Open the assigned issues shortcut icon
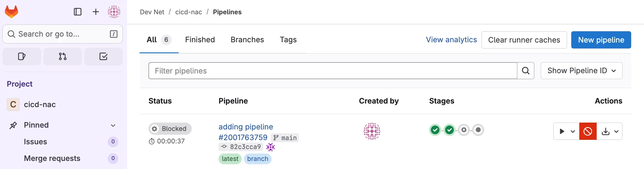 (22, 56)
